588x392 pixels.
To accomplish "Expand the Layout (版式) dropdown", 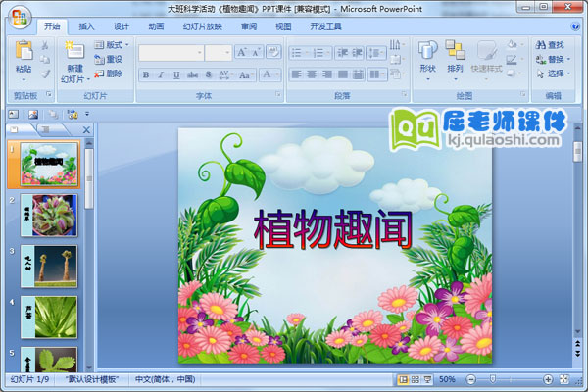I will click(x=127, y=45).
